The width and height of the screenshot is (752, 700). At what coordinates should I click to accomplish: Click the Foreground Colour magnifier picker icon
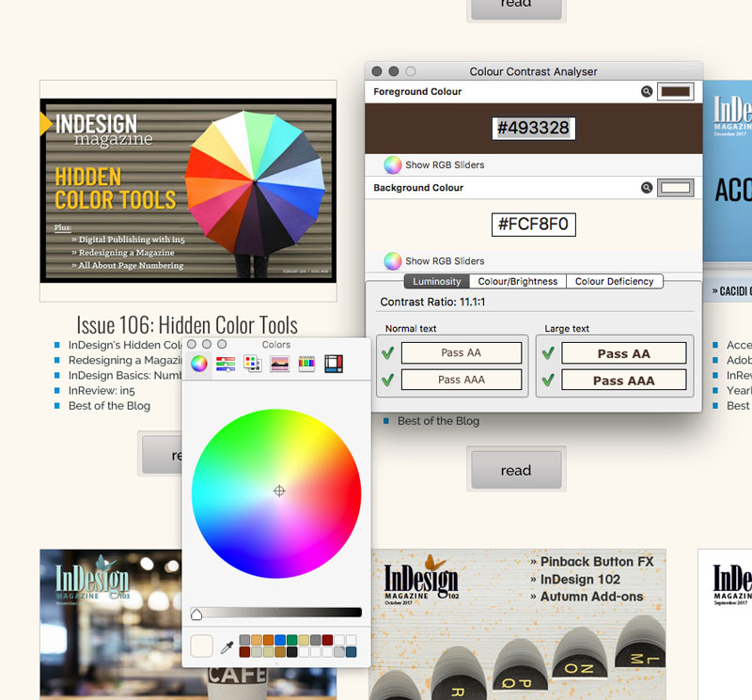(647, 91)
